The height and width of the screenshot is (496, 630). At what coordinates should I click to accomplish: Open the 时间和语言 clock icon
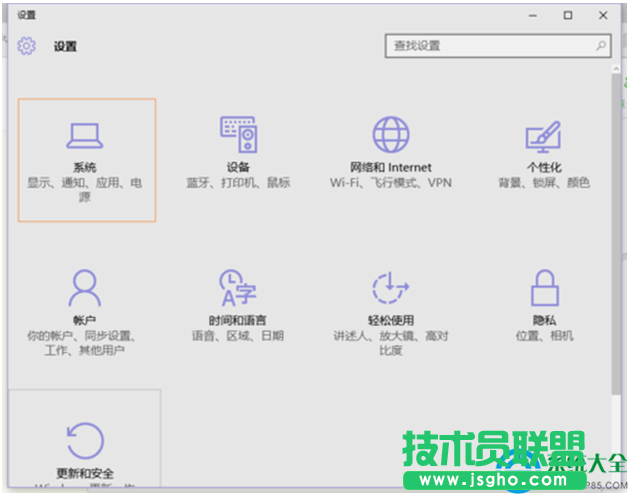coord(238,288)
